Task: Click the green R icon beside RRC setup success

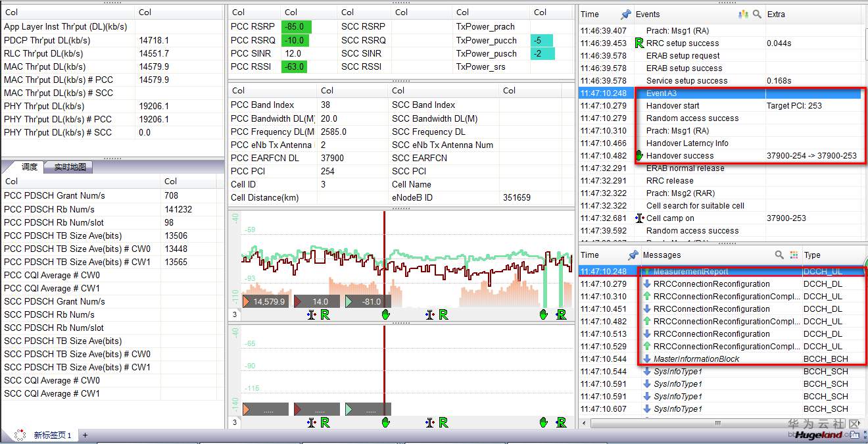Action: coord(639,43)
